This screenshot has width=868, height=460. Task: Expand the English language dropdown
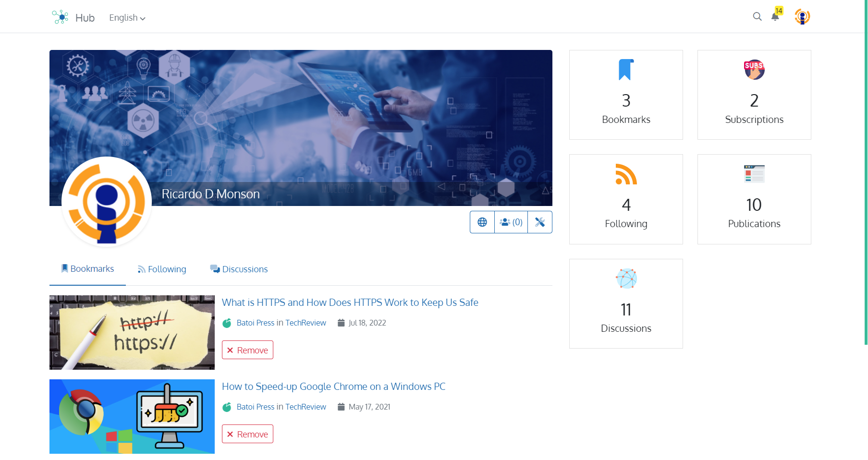[x=127, y=18]
